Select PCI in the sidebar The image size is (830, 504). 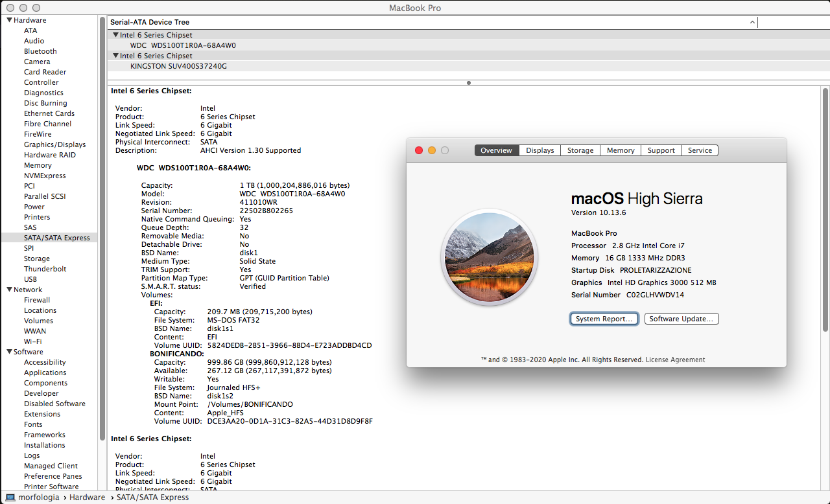tap(29, 186)
